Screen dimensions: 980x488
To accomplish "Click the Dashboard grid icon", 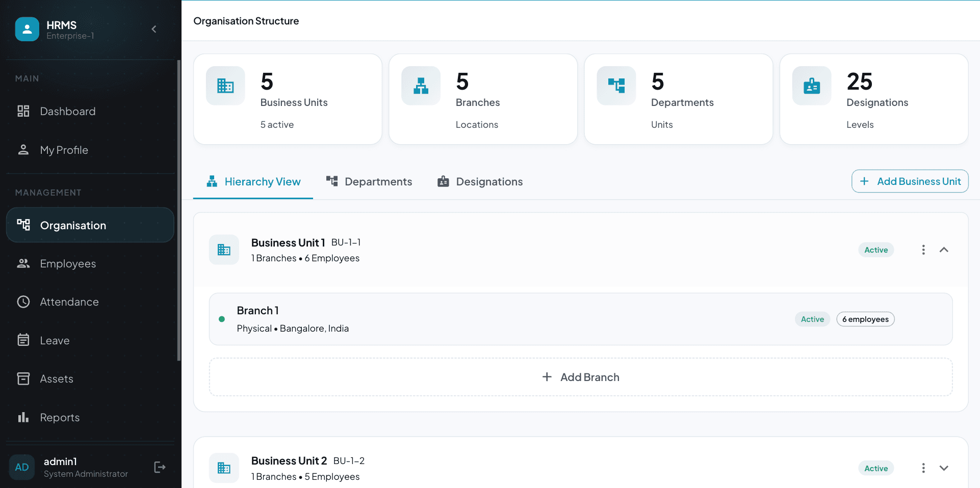I will pos(23,111).
